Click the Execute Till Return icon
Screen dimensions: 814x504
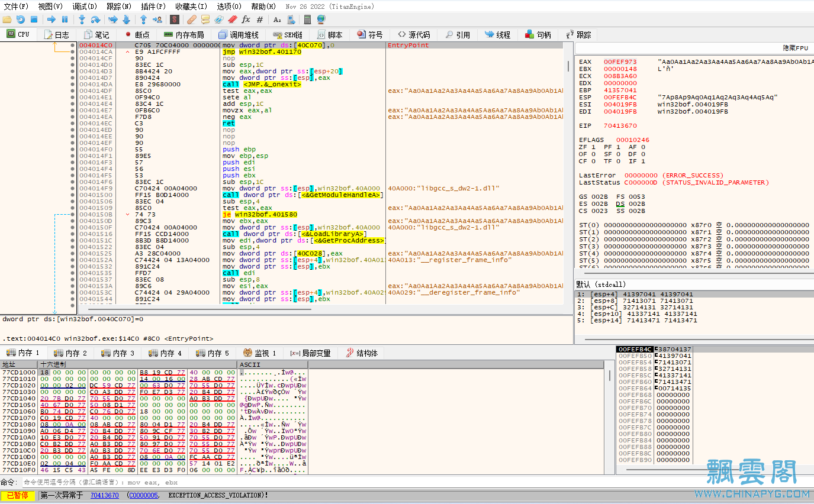[x=143, y=20]
